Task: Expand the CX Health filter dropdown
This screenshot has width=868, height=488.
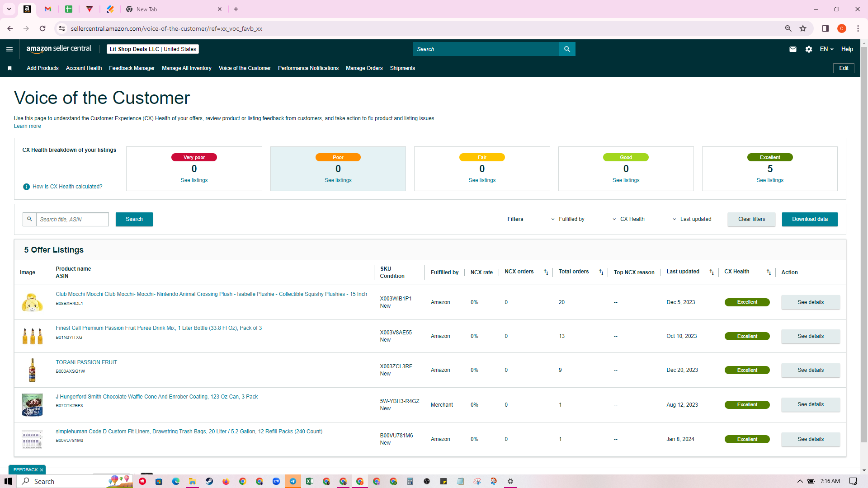Action: (628, 219)
